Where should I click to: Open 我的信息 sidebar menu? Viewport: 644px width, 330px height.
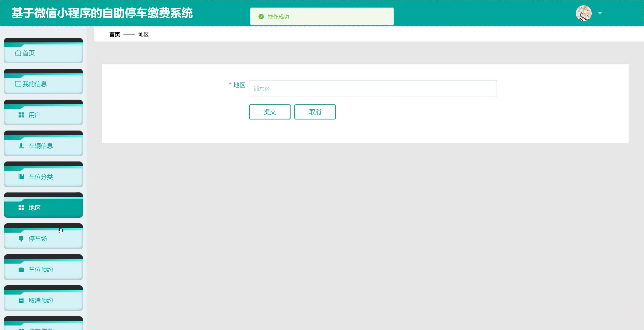[x=35, y=84]
